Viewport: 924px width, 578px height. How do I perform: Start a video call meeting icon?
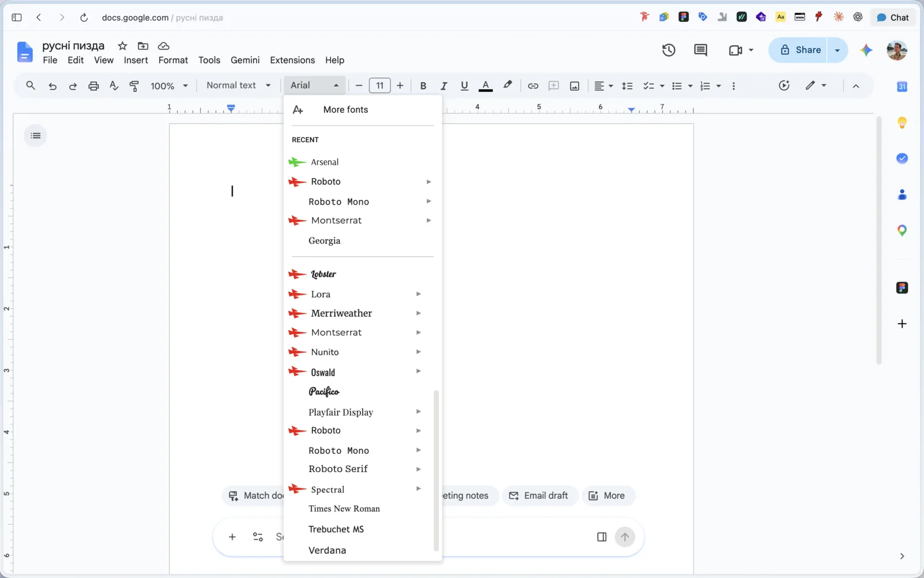tap(735, 50)
